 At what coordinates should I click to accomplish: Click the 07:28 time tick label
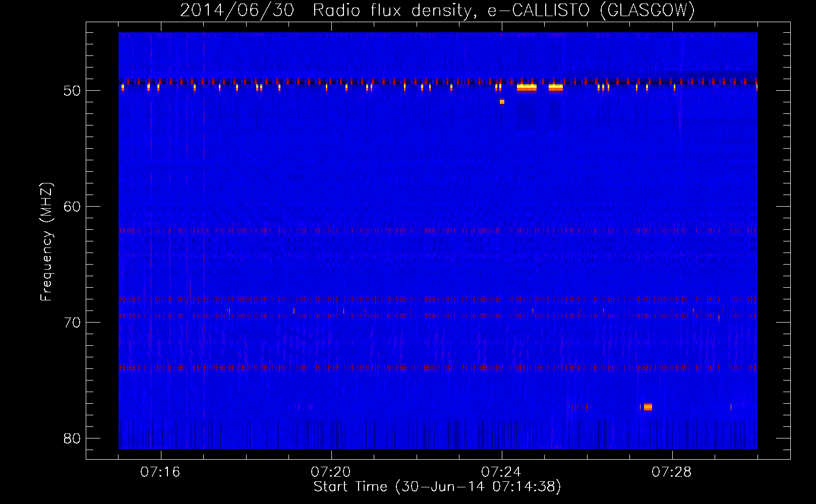pos(672,472)
